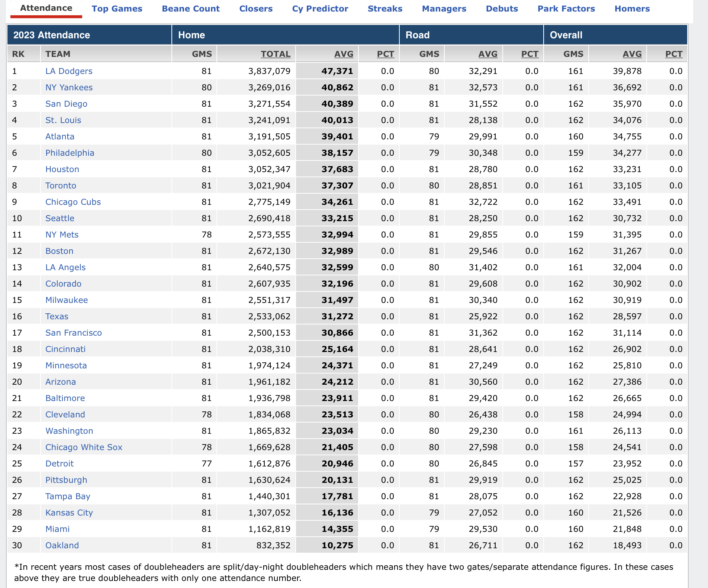Open the NY Yankees team link
This screenshot has height=588, width=708.
tap(69, 87)
